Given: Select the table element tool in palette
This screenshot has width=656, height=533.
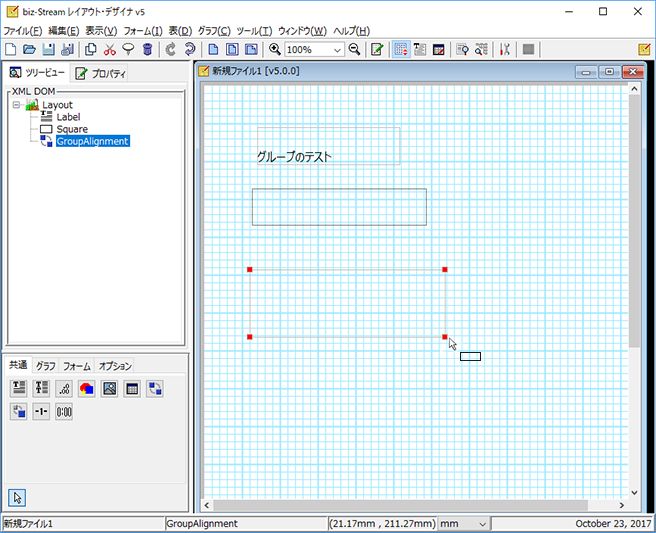Looking at the screenshot, I should click(132, 388).
